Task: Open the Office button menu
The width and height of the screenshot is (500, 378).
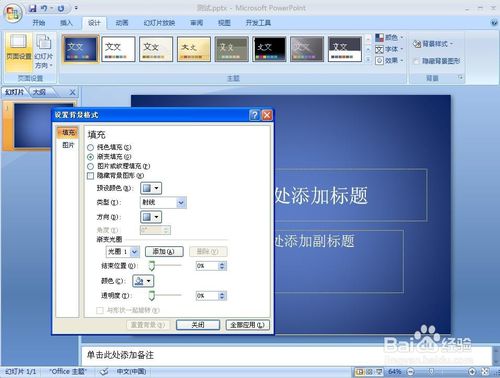Action: (x=13, y=13)
